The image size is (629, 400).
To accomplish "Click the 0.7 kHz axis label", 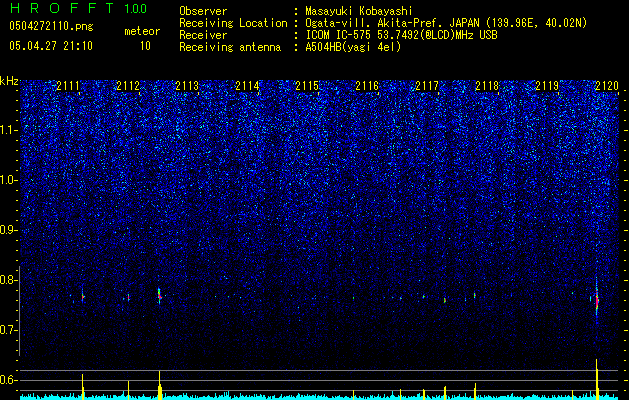I will point(8,330).
